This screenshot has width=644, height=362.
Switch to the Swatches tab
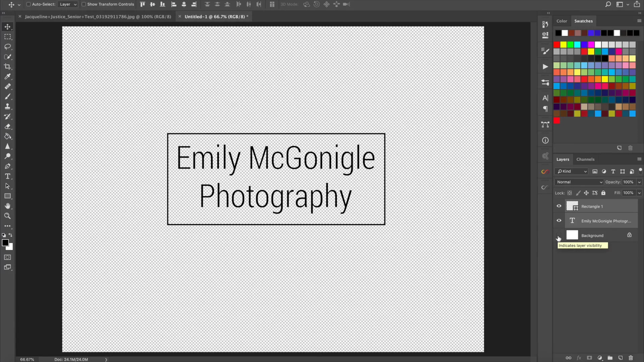pos(583,21)
